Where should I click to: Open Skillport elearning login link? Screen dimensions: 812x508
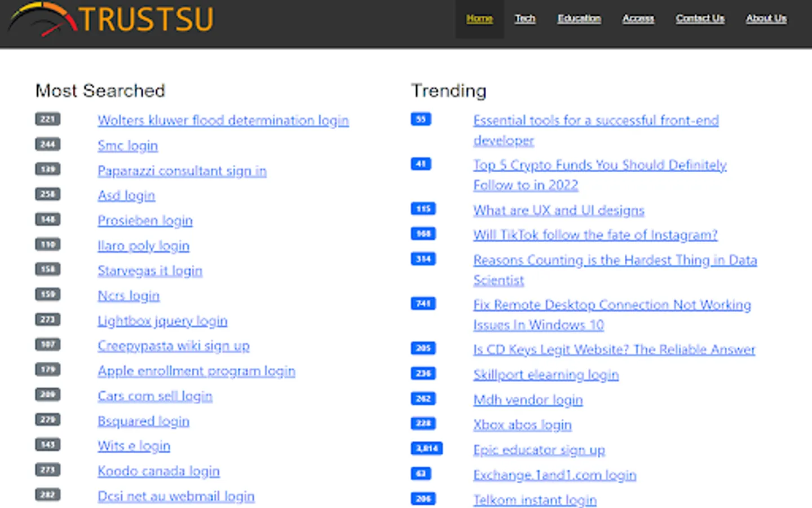click(x=546, y=374)
